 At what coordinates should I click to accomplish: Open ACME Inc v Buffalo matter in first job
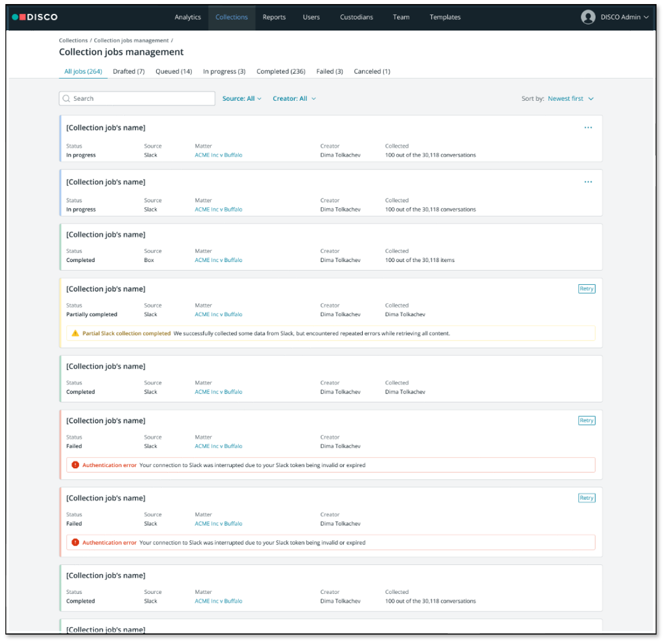(x=218, y=155)
